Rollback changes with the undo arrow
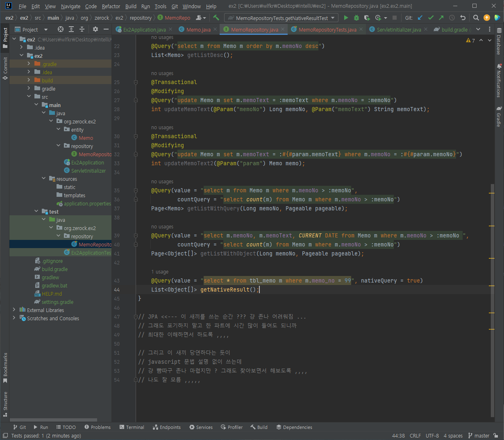 click(463, 18)
